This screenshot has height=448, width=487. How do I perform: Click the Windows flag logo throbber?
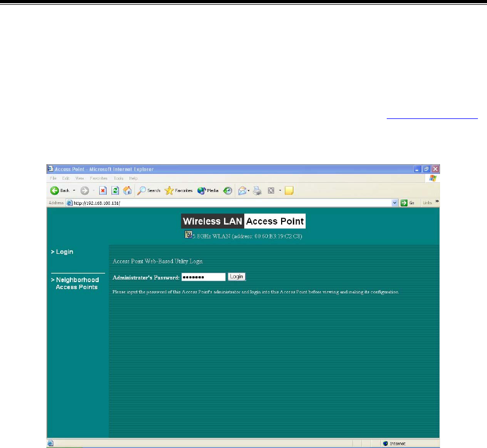(433, 178)
